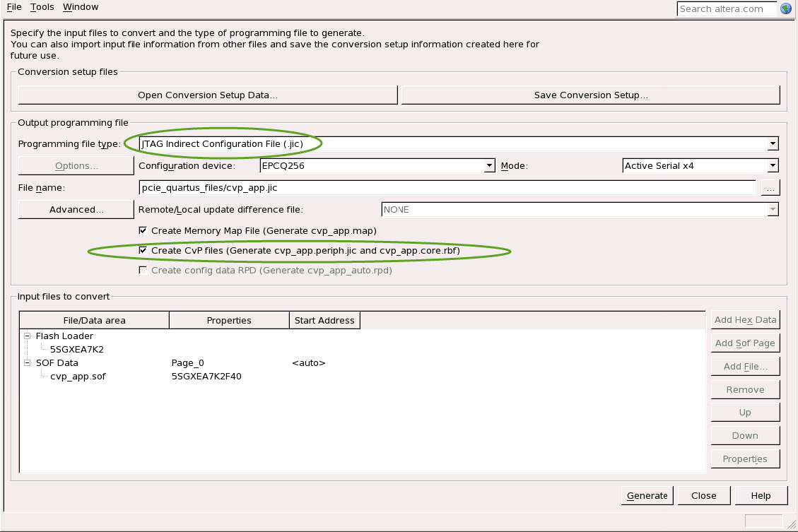The width and height of the screenshot is (798, 532).
Task: Toggle Create config data RPD checkbox
Action: pos(143,270)
